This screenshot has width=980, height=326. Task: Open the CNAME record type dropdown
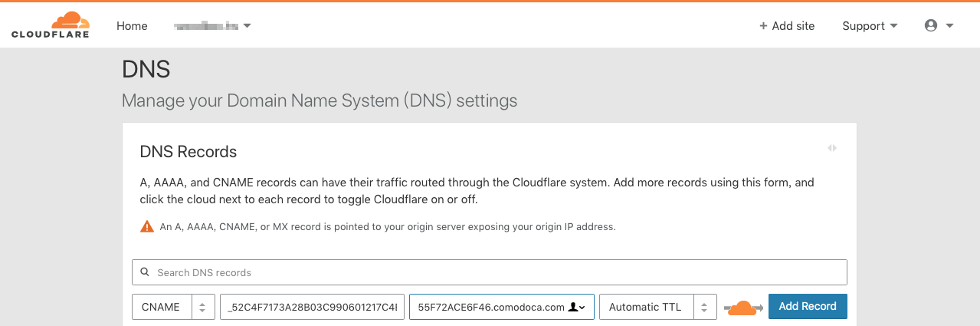click(173, 306)
